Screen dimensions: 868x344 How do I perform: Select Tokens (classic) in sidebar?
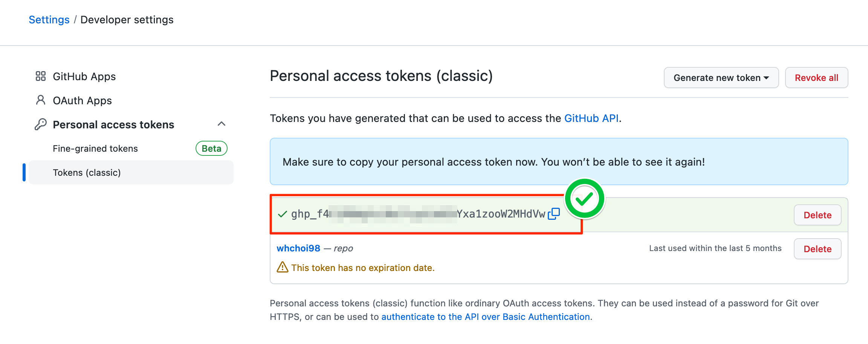131,172
